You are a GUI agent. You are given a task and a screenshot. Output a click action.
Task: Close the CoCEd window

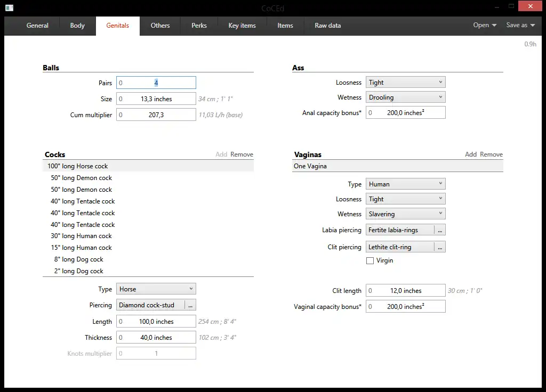(x=530, y=6)
